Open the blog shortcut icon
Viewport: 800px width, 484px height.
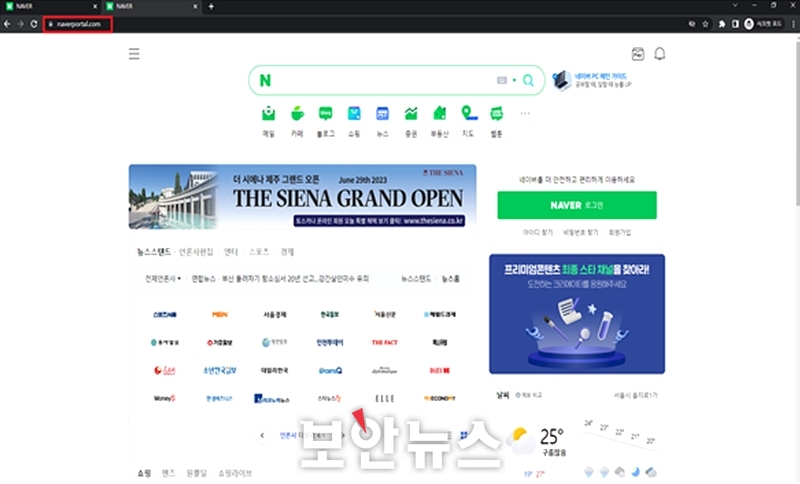click(x=326, y=113)
